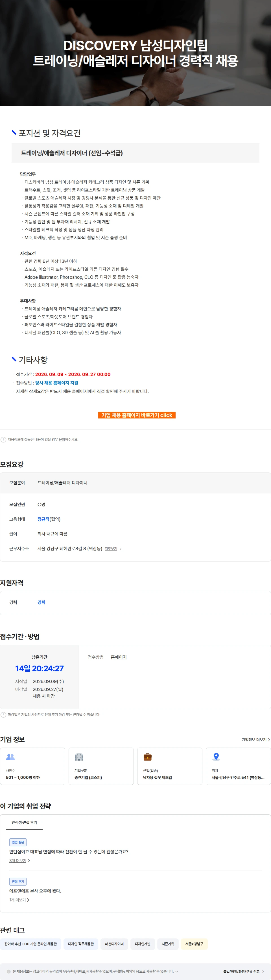Image resolution: width=271 pixels, height=980 pixels.
Task: Click the 디자인개발 tag
Action: [143, 944]
